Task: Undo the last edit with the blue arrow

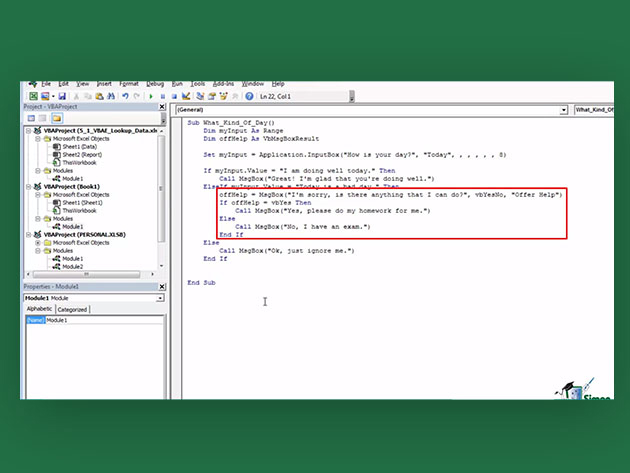Action: point(125,96)
